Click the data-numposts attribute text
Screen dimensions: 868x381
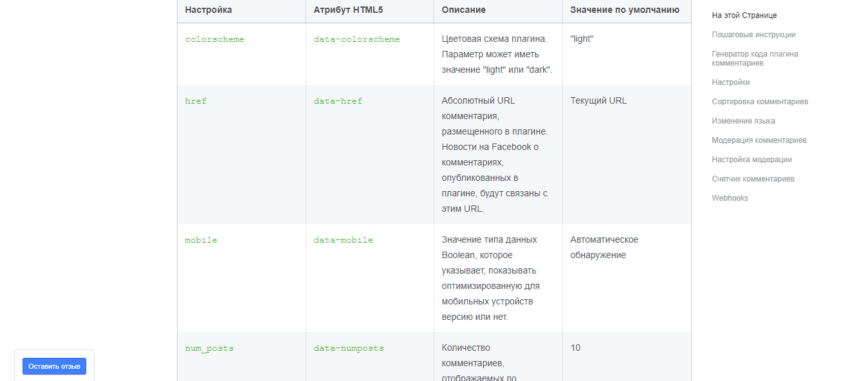click(x=348, y=348)
